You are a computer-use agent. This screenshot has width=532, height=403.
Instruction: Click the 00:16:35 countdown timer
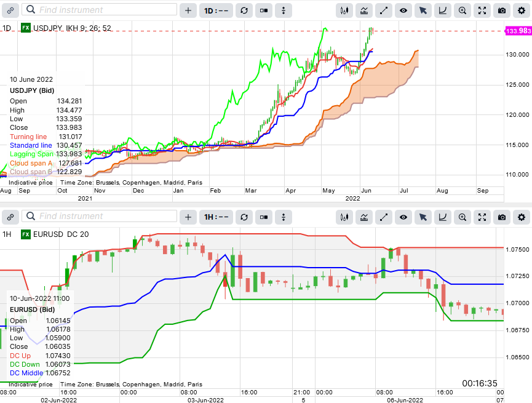[x=480, y=383]
